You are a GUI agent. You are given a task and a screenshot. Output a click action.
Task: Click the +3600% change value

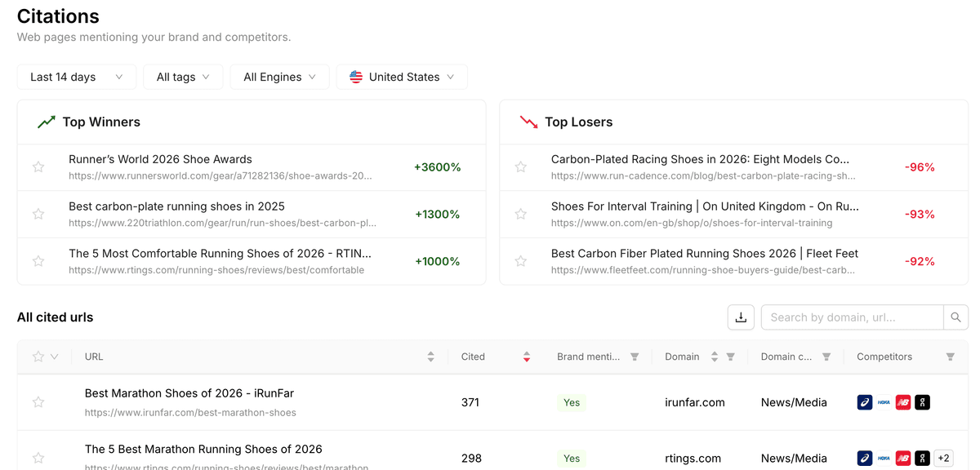click(x=438, y=167)
